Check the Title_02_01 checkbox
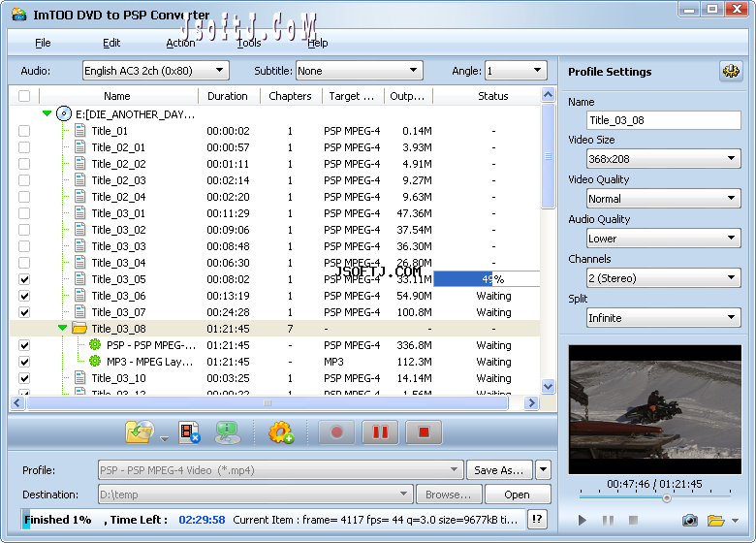This screenshot has width=756, height=543. [x=24, y=147]
